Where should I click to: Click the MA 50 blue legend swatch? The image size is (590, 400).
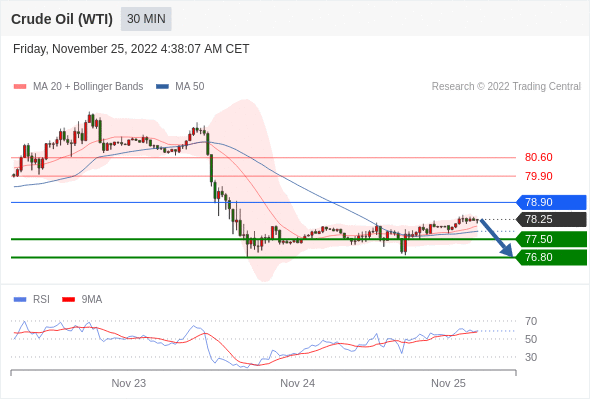162,87
